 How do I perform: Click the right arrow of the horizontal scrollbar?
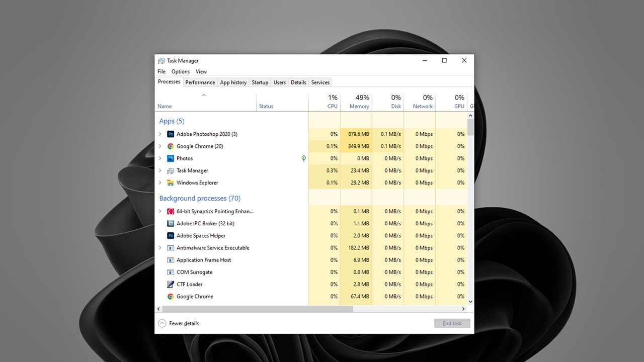click(463, 309)
